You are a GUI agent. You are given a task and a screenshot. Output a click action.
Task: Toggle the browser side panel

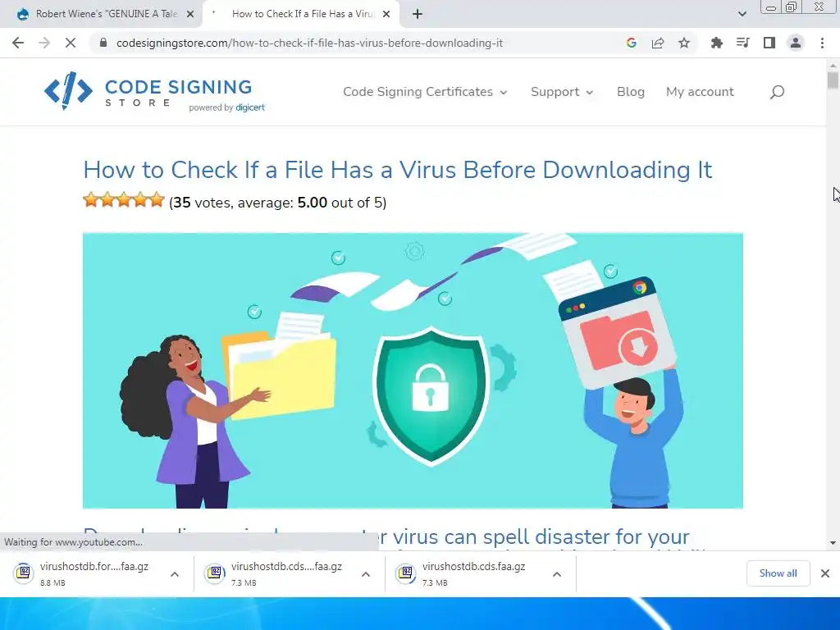click(769, 43)
